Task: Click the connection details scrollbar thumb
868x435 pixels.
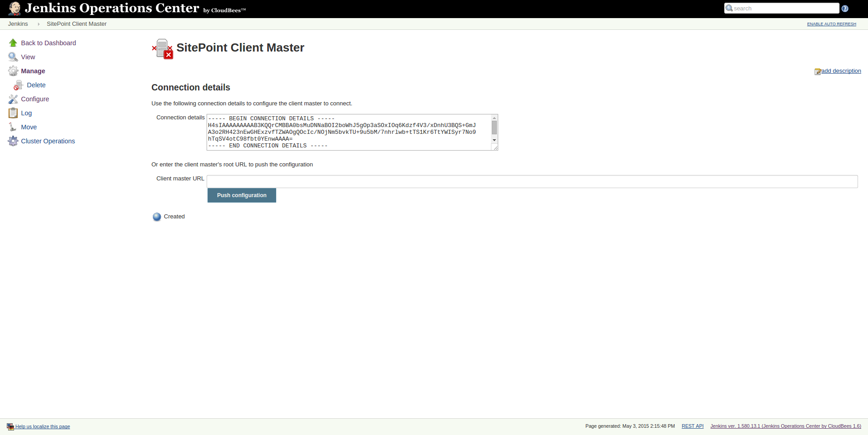Action: pos(495,128)
